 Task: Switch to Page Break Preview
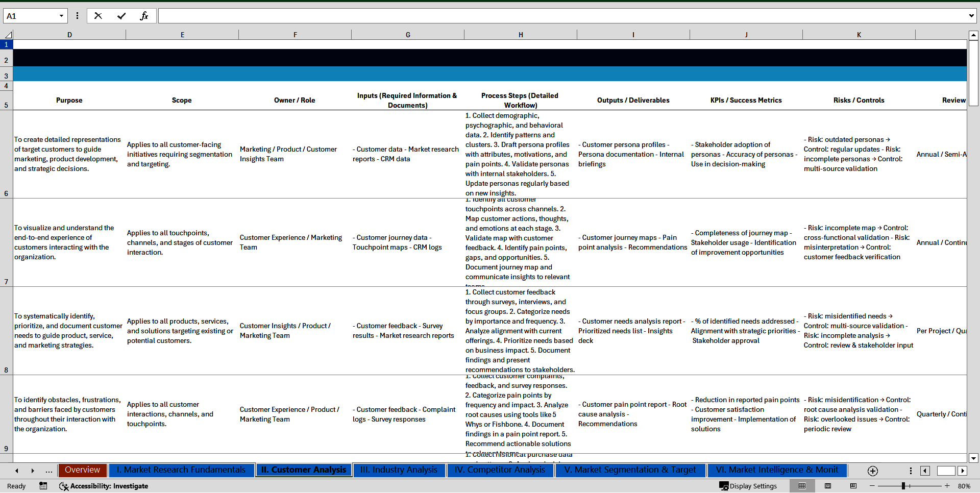(x=853, y=486)
